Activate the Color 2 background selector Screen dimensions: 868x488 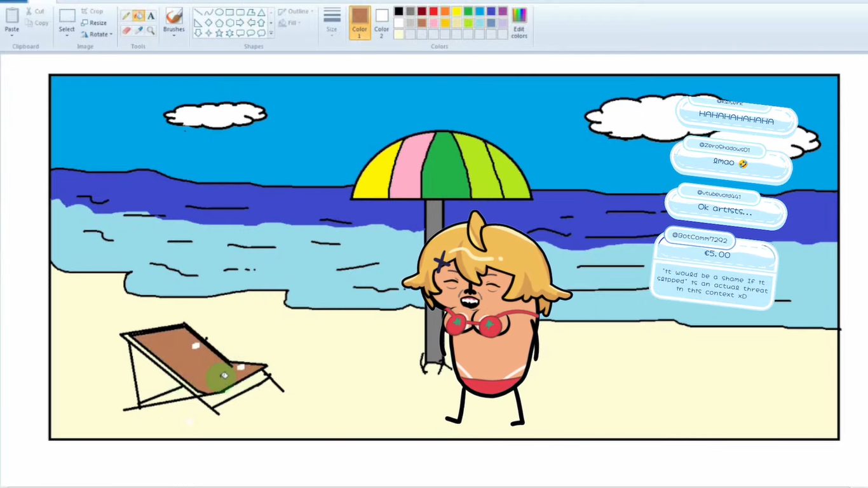[x=382, y=23]
